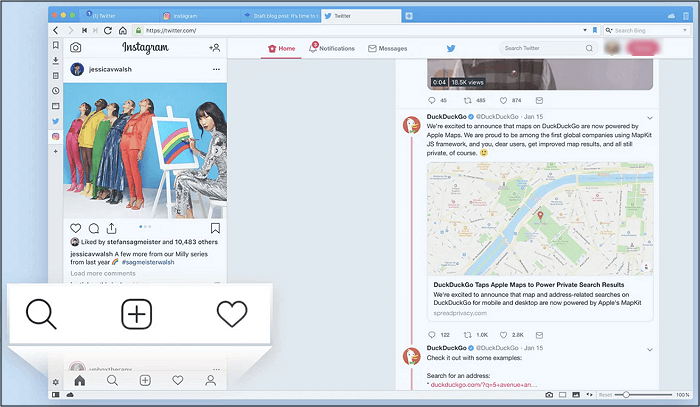Create new Instagram post in bottom navigation bar
The width and height of the screenshot is (700, 407).
point(145,380)
